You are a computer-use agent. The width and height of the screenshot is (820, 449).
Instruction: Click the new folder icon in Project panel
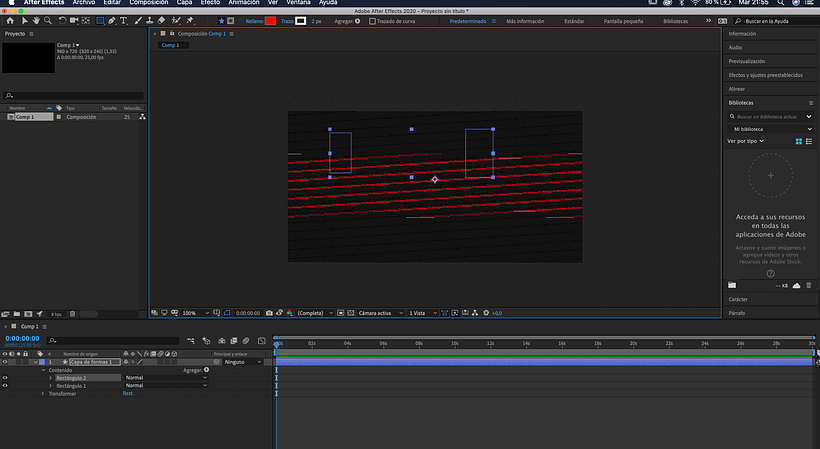click(x=17, y=314)
